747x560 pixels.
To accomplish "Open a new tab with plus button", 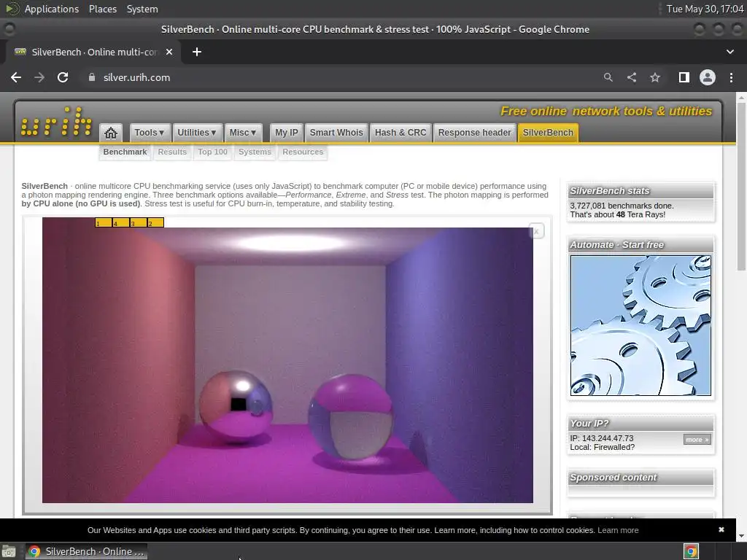I will point(197,52).
